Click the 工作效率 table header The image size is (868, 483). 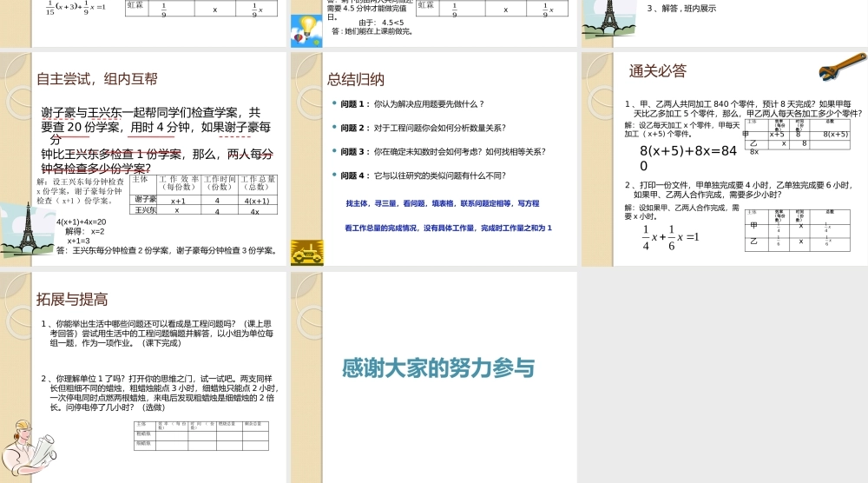tap(179, 182)
